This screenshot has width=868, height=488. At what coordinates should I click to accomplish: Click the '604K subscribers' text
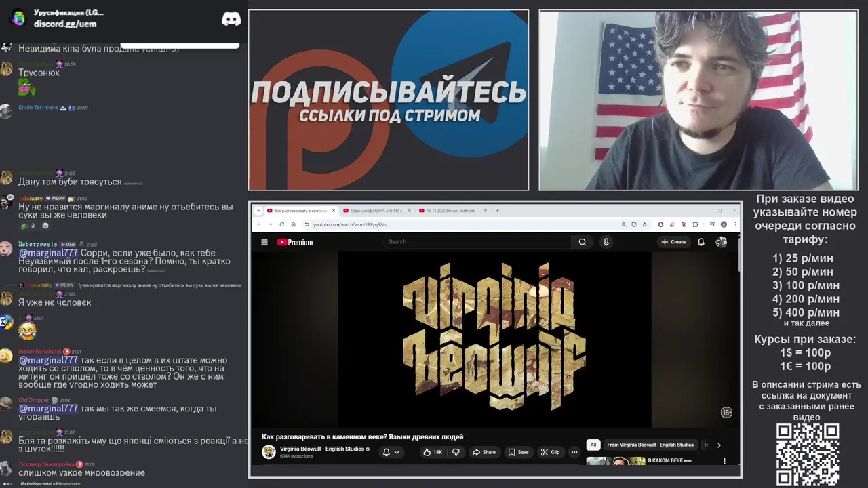(x=296, y=456)
